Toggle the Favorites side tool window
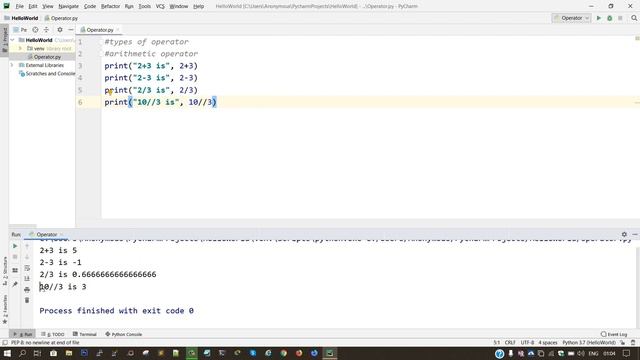Viewport: 640px width, 360px height. pyautogui.click(x=4, y=309)
